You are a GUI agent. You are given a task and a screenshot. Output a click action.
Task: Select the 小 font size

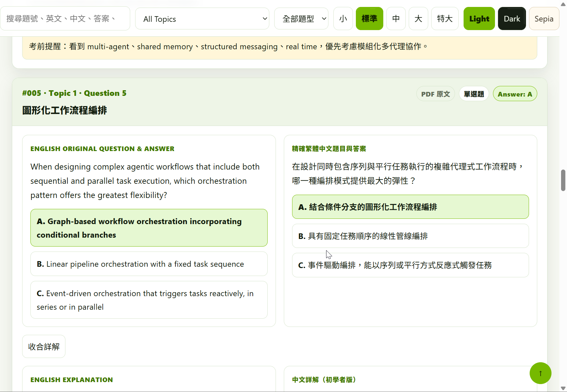[343, 19]
